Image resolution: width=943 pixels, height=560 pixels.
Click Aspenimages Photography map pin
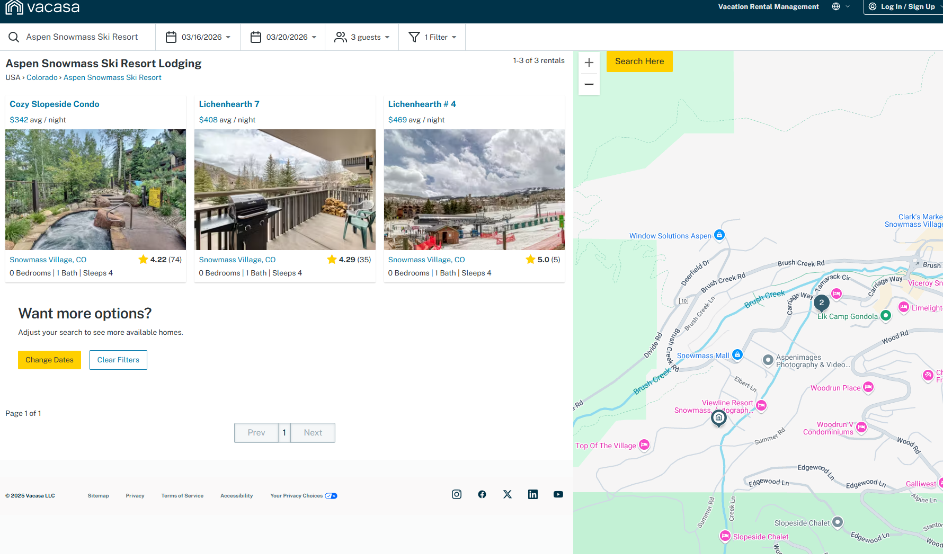click(768, 360)
